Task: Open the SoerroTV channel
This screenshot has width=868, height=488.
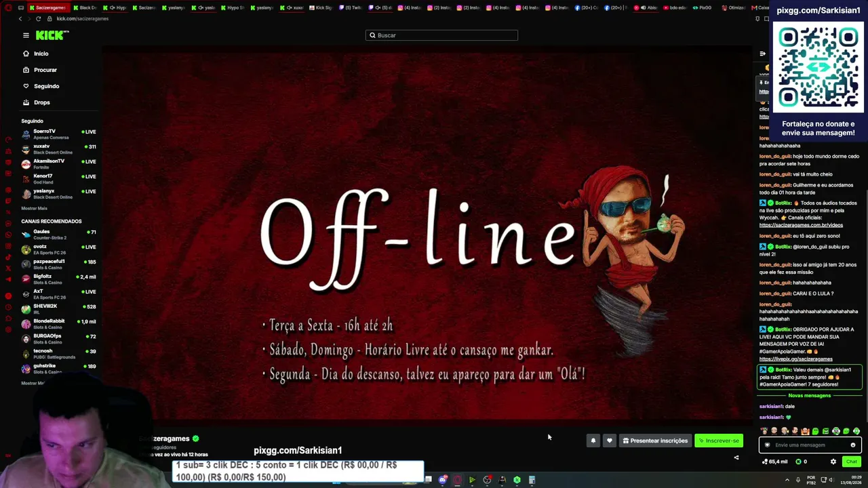Action: pyautogui.click(x=59, y=134)
